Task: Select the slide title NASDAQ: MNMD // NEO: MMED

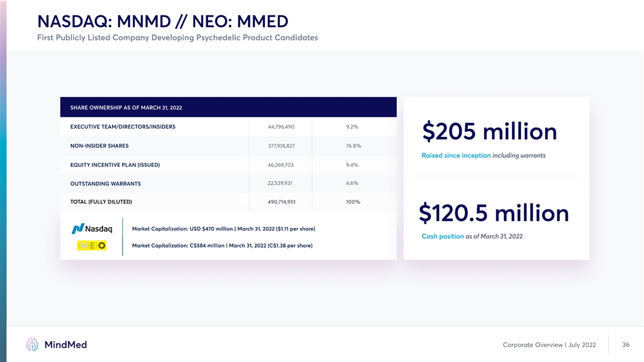Action: pos(163,22)
